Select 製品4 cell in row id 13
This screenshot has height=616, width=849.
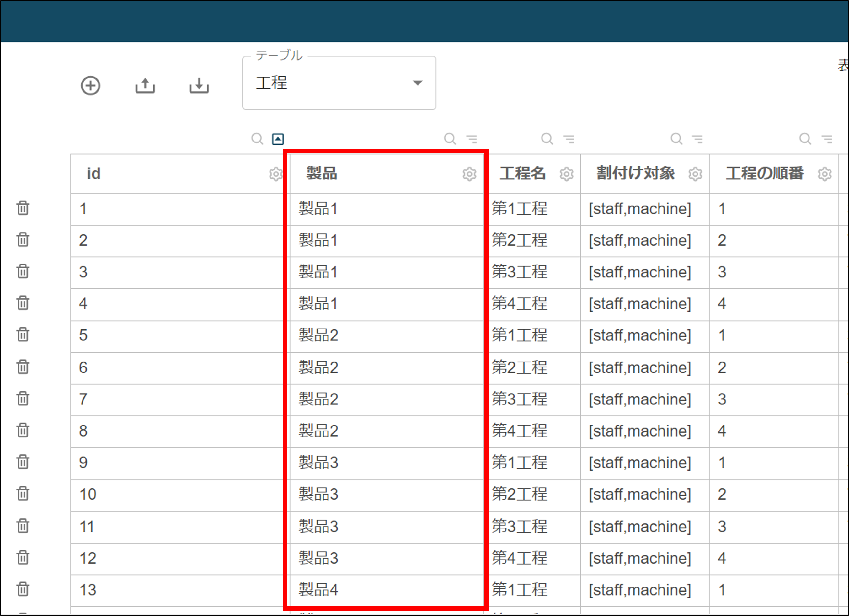click(x=387, y=590)
